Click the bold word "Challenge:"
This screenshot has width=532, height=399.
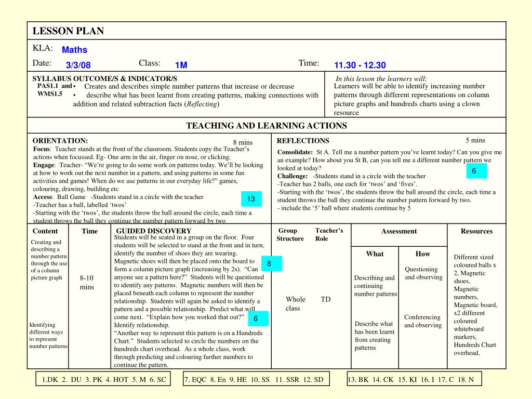292,176
